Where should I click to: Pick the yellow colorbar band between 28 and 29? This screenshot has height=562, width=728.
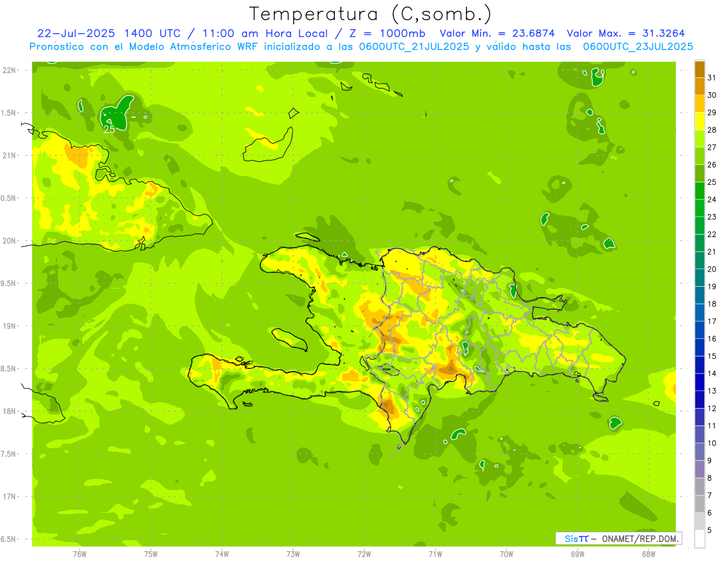point(699,121)
